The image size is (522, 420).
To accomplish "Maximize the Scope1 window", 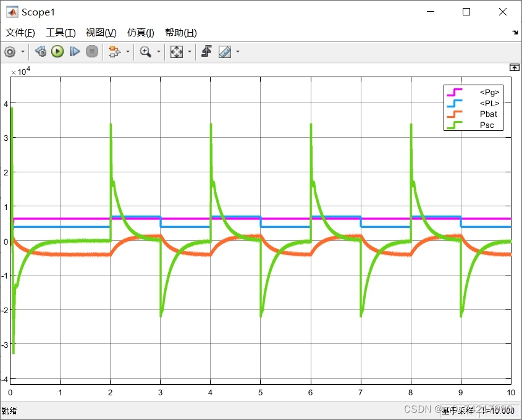I will (466, 12).
